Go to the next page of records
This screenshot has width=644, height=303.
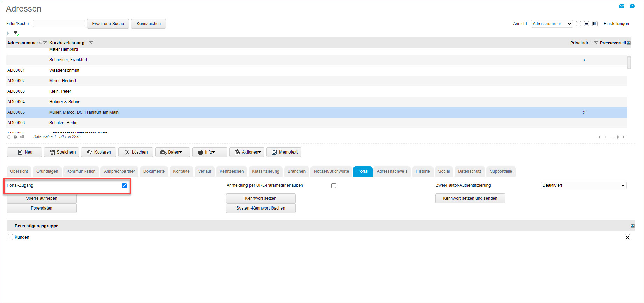(x=618, y=137)
